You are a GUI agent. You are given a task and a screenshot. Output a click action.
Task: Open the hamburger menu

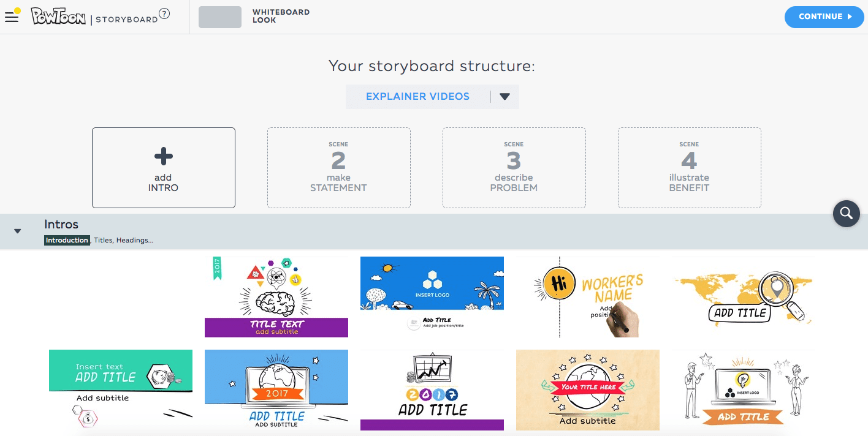click(x=12, y=17)
